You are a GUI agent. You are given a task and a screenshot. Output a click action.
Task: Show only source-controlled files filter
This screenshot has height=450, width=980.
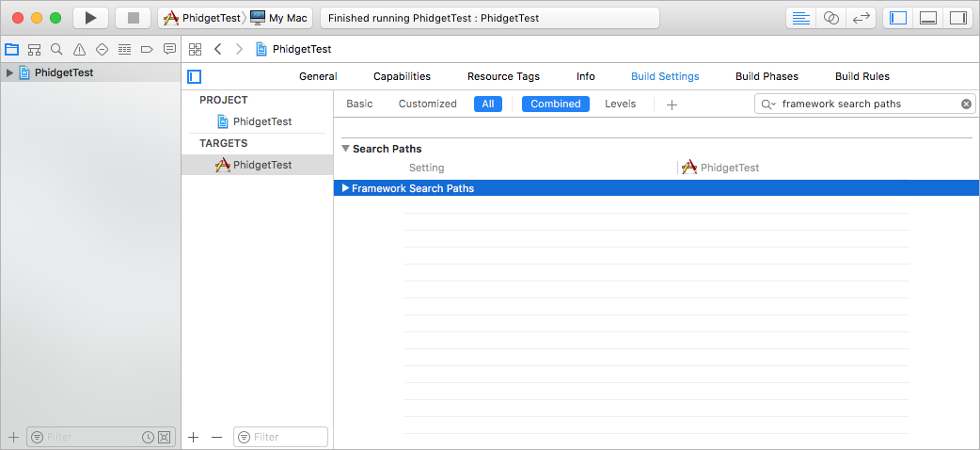(x=164, y=437)
